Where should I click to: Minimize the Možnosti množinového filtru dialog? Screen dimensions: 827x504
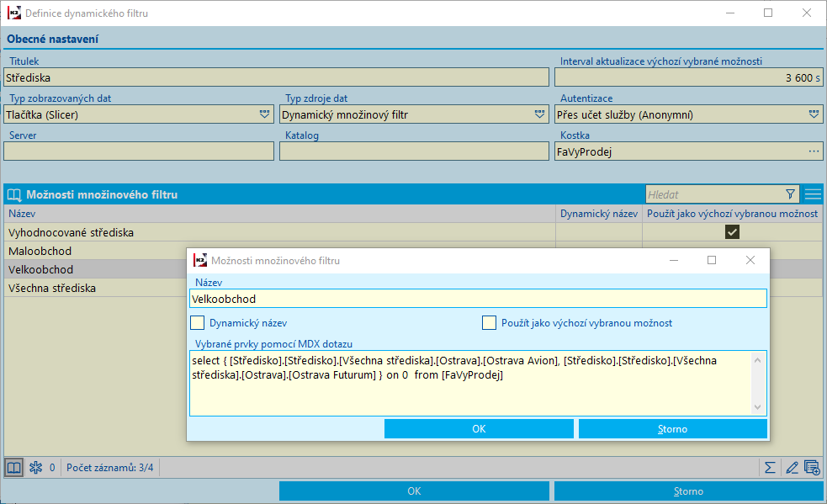click(x=674, y=260)
